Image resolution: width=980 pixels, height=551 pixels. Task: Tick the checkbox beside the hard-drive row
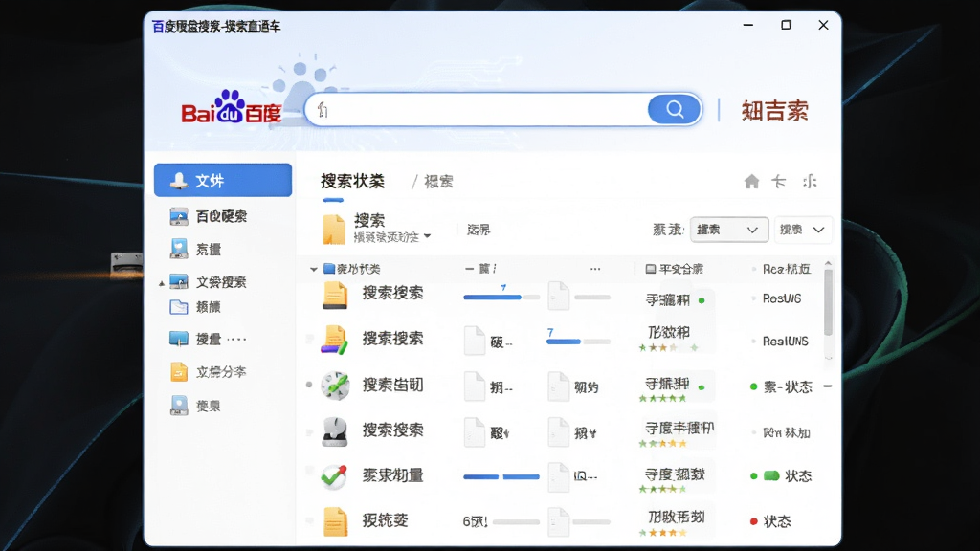(x=309, y=431)
